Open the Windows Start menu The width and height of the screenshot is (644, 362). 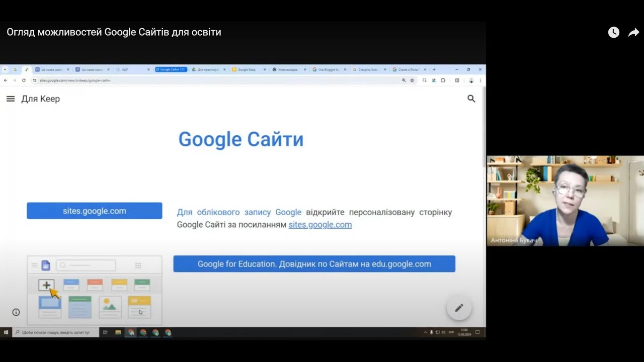6,332
